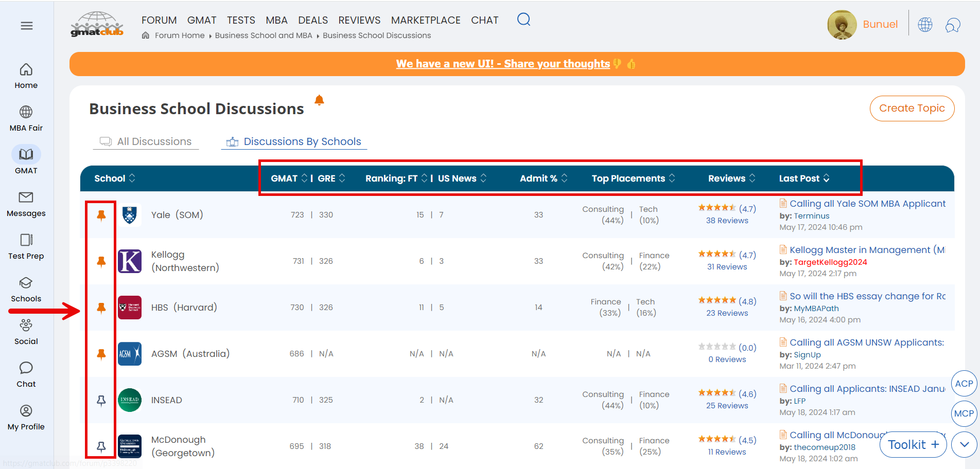The width and height of the screenshot is (980, 469).
Task: Click the Create Topic button
Action: [x=912, y=109]
